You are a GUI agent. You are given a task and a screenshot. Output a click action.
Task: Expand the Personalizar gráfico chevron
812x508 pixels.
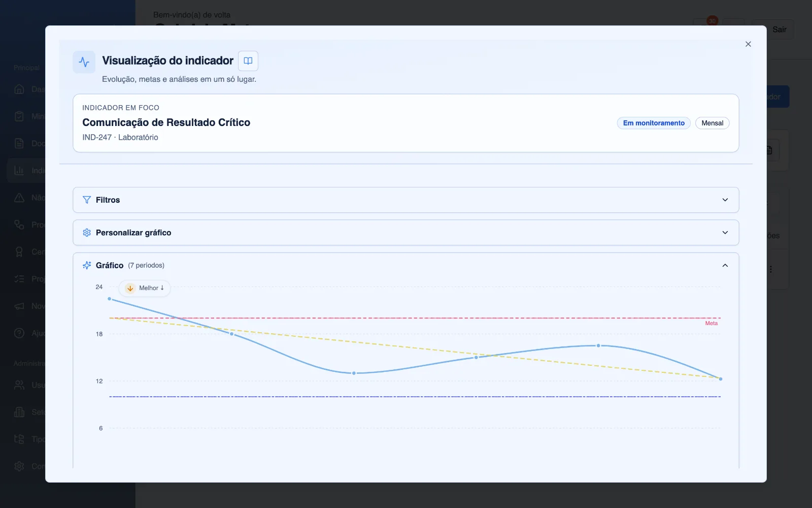click(725, 233)
